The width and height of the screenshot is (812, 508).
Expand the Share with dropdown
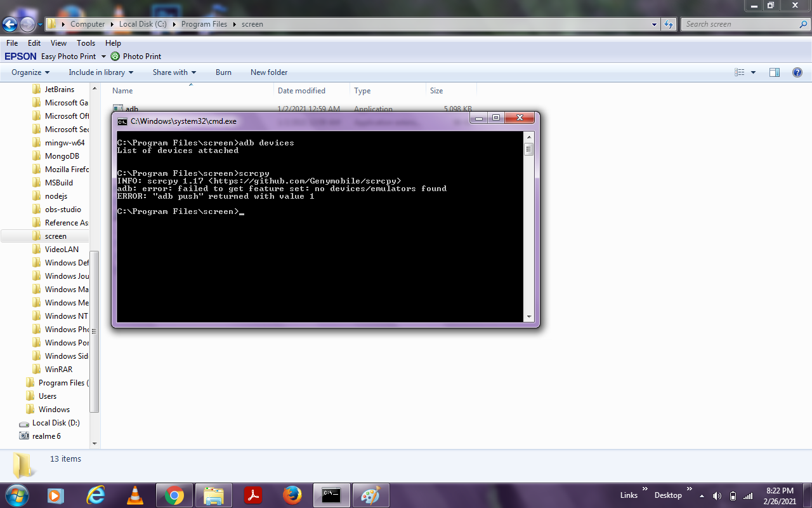tap(173, 72)
